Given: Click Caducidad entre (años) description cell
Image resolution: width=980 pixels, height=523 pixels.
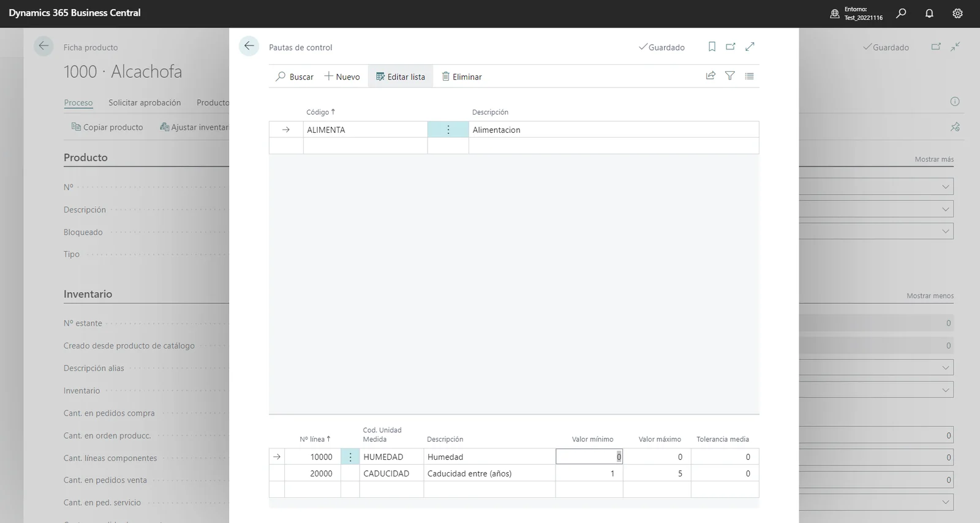Looking at the screenshot, I should point(489,473).
